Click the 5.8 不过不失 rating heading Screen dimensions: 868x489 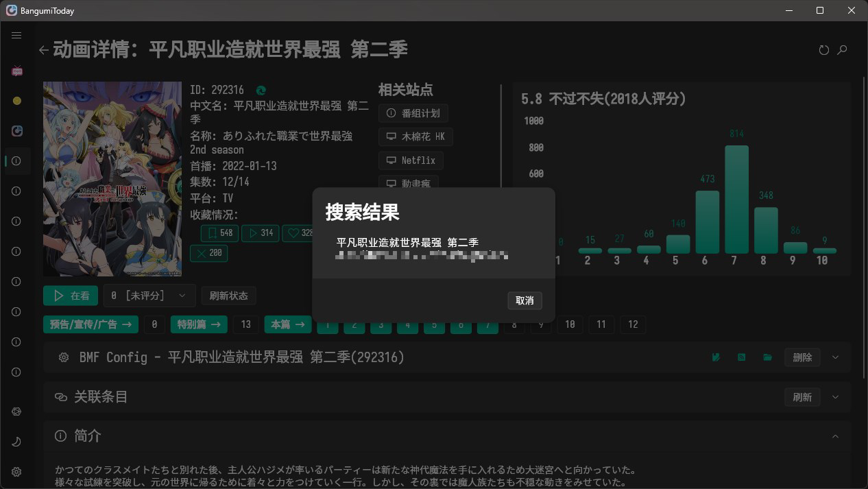pos(603,99)
